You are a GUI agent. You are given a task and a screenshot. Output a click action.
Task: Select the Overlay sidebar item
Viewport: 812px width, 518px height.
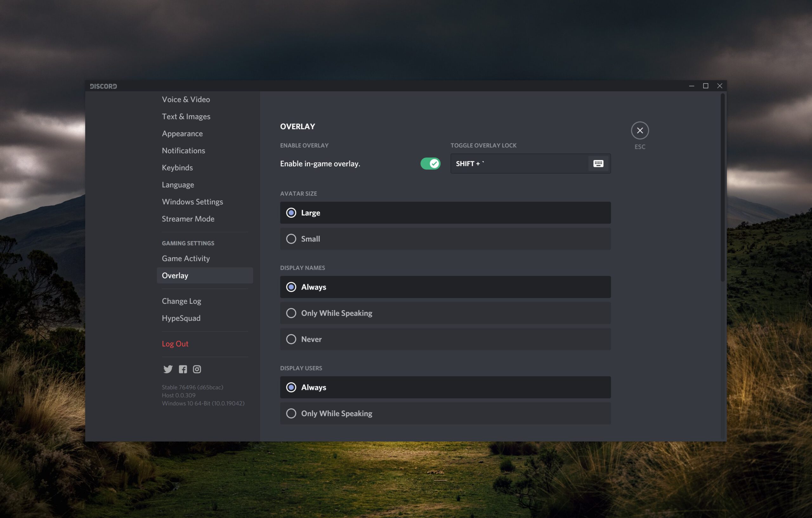pos(205,276)
